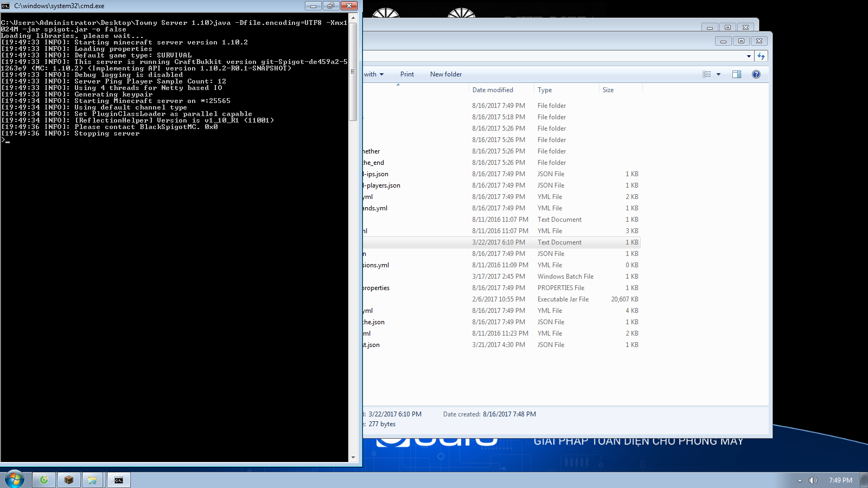The width and height of the screenshot is (868, 488).
Task: Show hidden system tray icons
Action: click(800, 480)
